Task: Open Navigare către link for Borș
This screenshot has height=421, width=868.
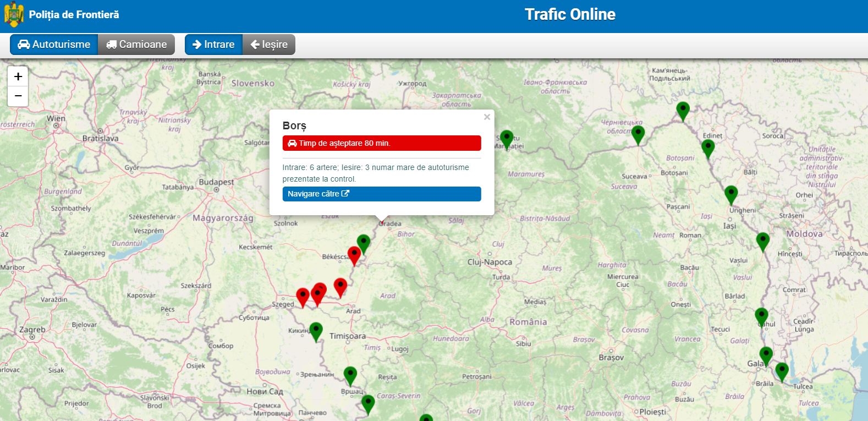Action: pos(382,194)
